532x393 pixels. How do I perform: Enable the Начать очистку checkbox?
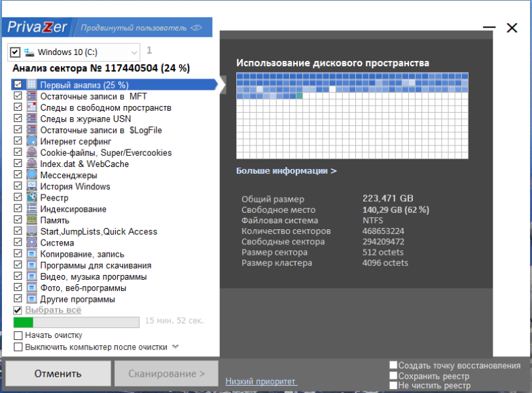[x=18, y=335]
